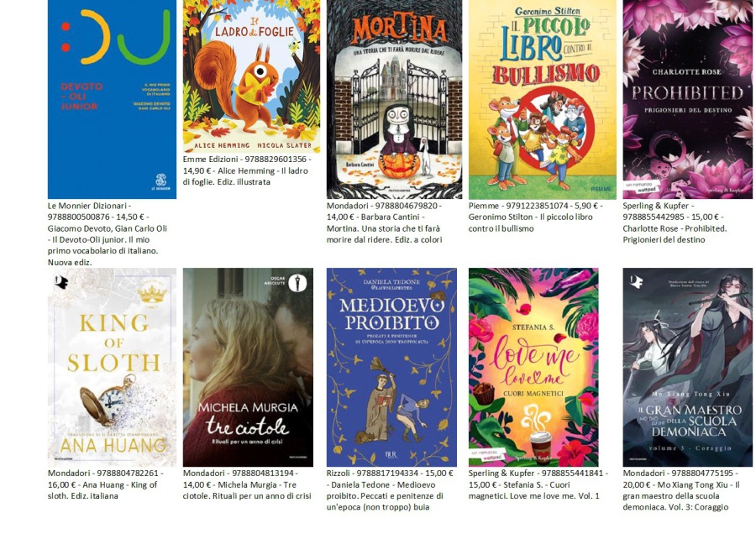
Task: Click the Stefania S. Cuori magnetici caption
Action: pos(538,484)
